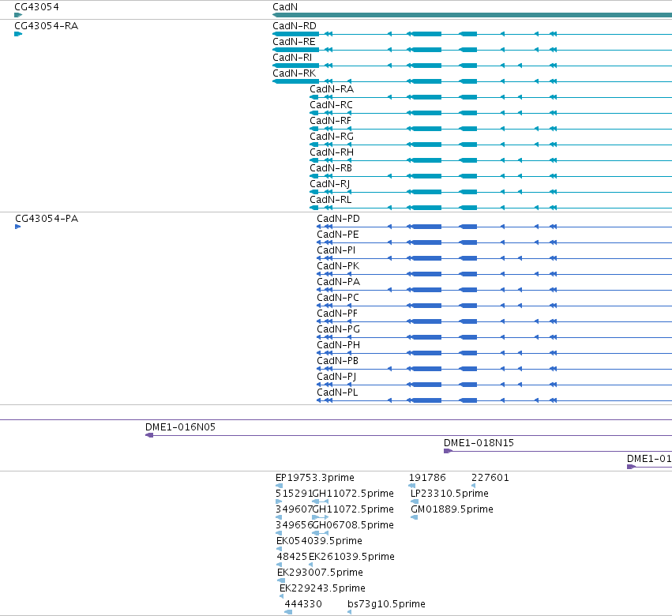Open the CadN-RL transcript

pyautogui.click(x=331, y=200)
